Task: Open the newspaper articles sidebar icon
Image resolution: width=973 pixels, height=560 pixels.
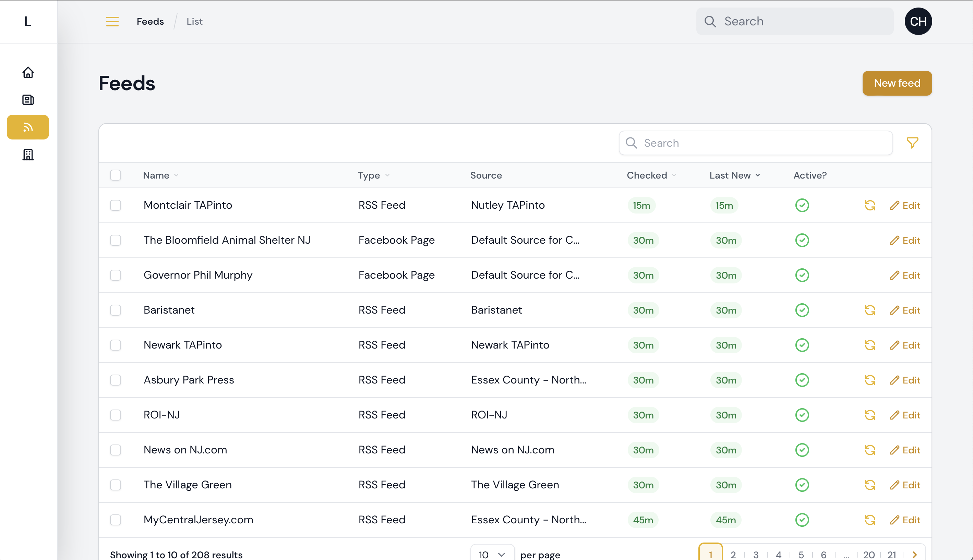Action: point(28,100)
